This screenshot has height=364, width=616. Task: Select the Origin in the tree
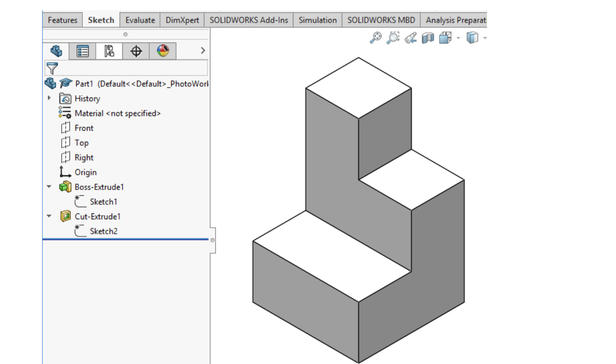(78, 172)
